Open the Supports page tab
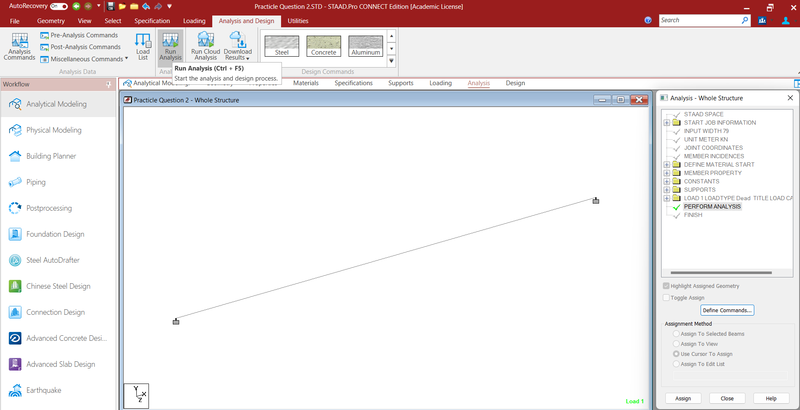Screen dimensions: 800x410 (401, 83)
